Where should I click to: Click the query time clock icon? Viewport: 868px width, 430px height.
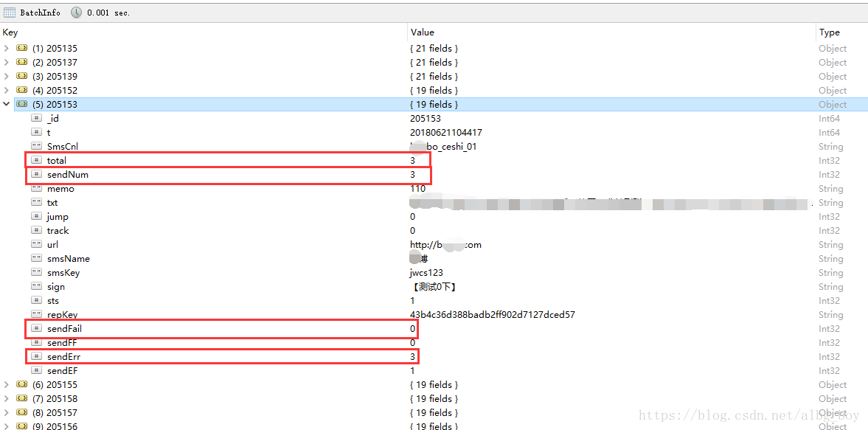[x=76, y=13]
